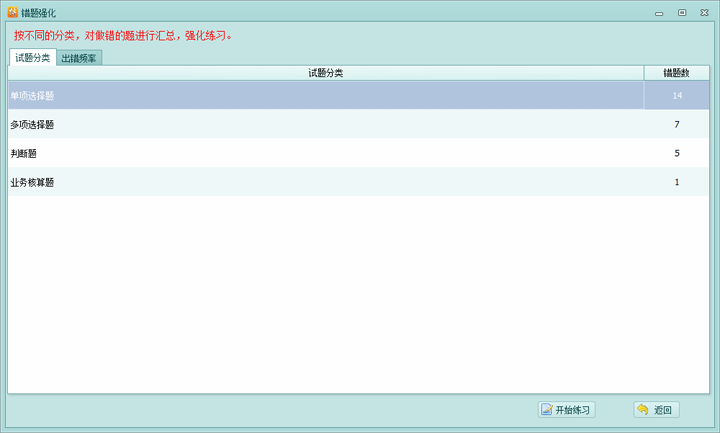Click the count 14 for 单项选择题
This screenshot has height=433, width=720.
[677, 96]
